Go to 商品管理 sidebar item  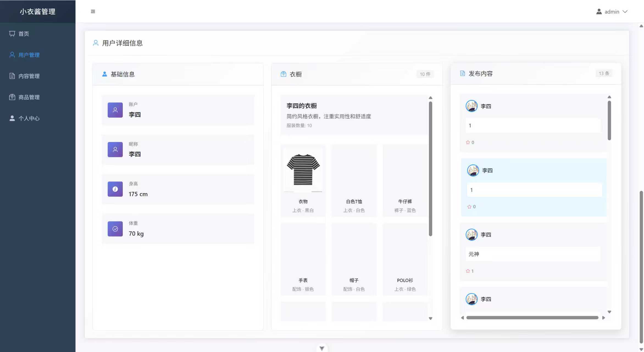pyautogui.click(x=29, y=97)
